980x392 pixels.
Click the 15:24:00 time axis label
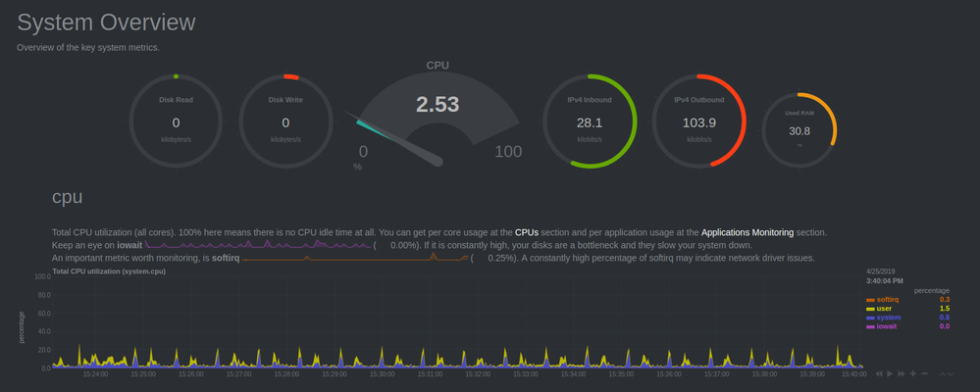(x=95, y=374)
